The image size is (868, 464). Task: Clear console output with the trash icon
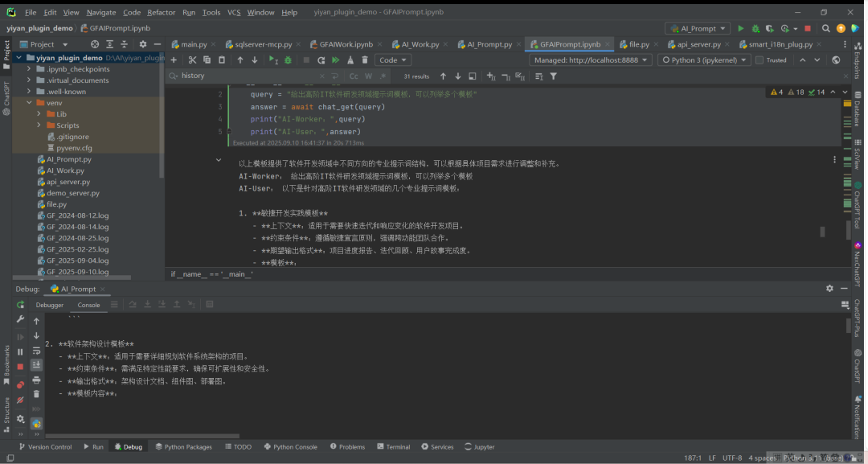pos(36,394)
